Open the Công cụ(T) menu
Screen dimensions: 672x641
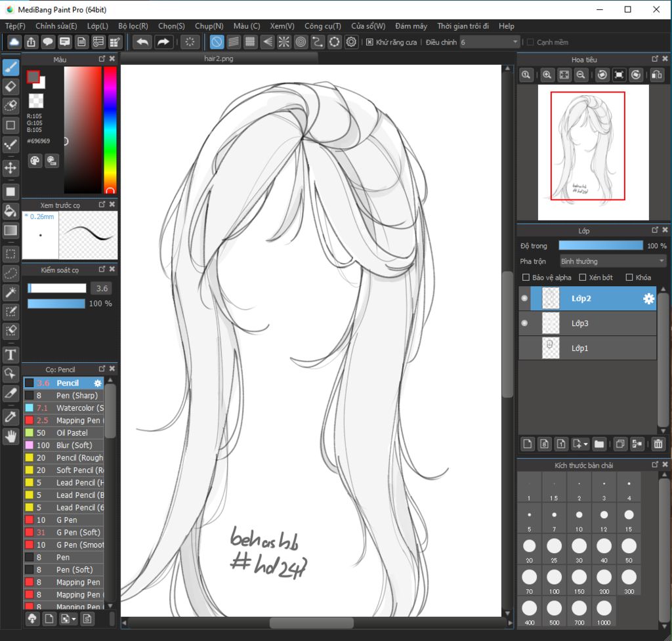click(x=322, y=26)
